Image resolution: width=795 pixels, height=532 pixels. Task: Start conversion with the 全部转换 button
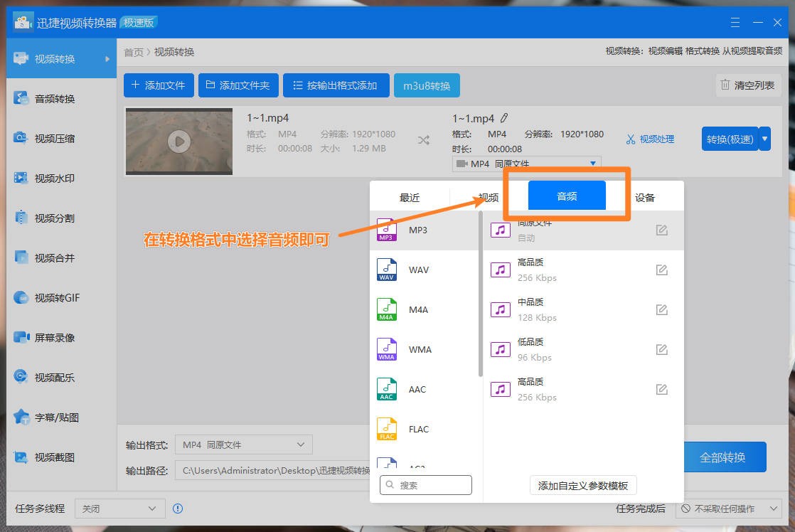[x=725, y=457]
